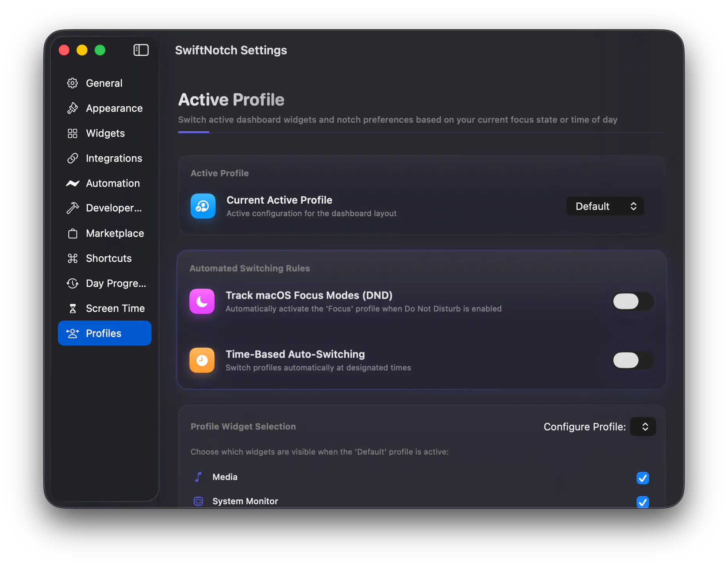Uncheck the System Monitor widget checkbox
Screen dimensions: 728x566
pos(643,502)
